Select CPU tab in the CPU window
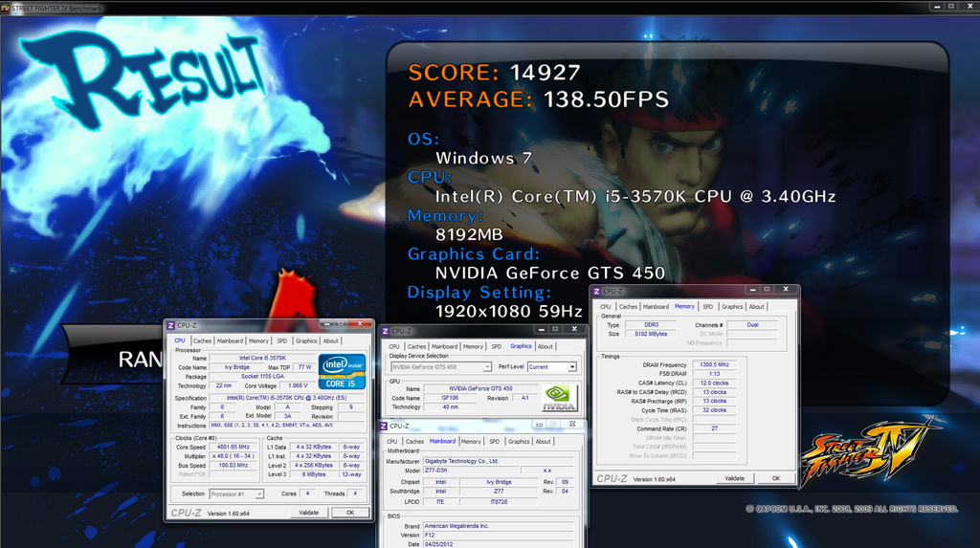This screenshot has width=980, height=548. click(x=179, y=340)
